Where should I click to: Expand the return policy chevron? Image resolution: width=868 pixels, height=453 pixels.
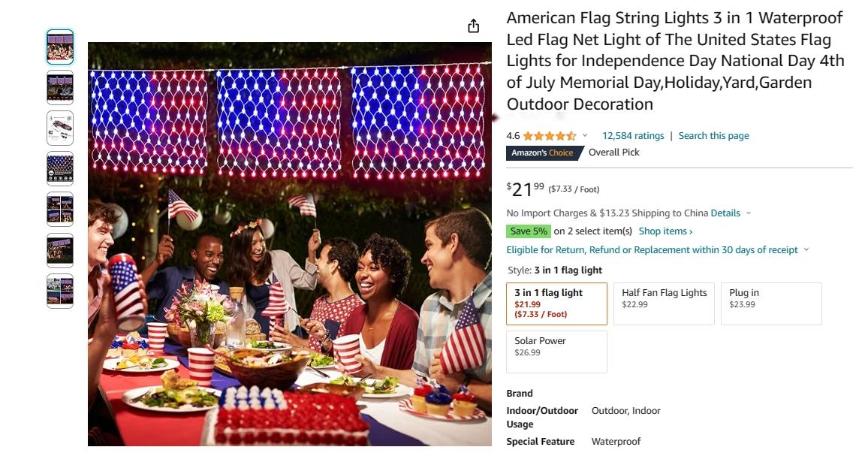coord(806,249)
